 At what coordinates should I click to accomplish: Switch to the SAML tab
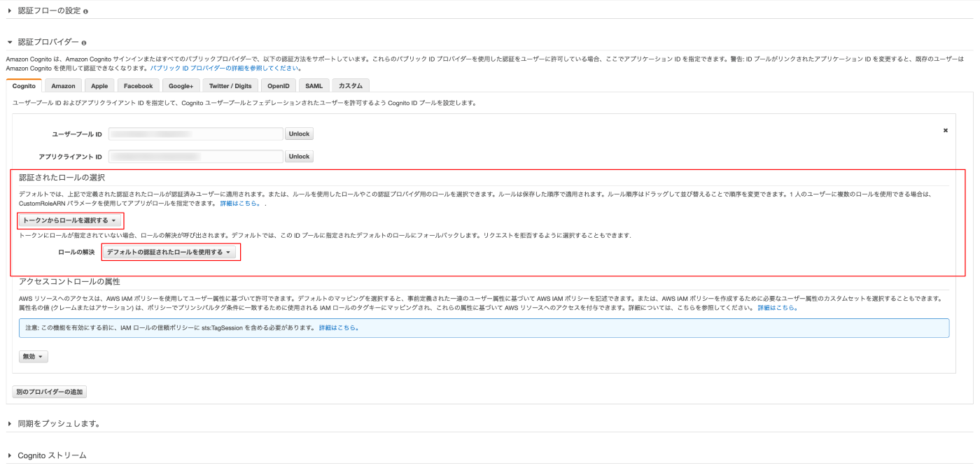point(314,86)
